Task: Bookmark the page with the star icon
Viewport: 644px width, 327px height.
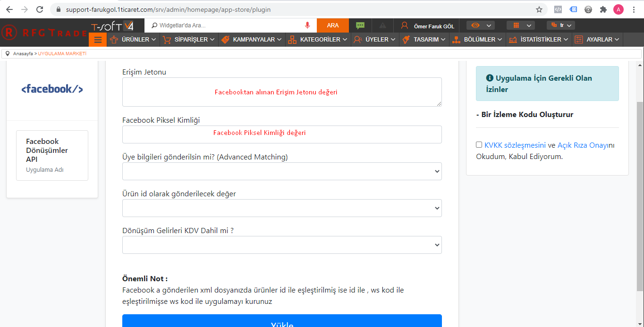Action: [539, 9]
